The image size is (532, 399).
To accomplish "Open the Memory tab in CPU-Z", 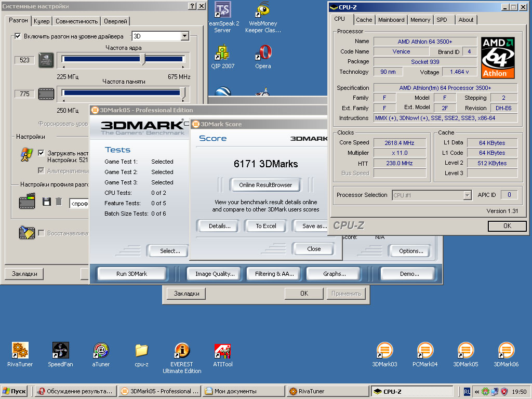I will click(420, 20).
